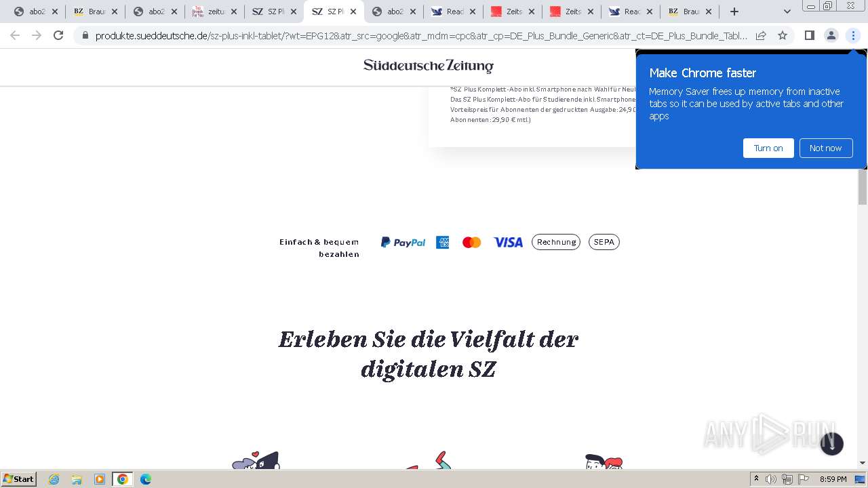Open a new tab with plus button

point(734,12)
